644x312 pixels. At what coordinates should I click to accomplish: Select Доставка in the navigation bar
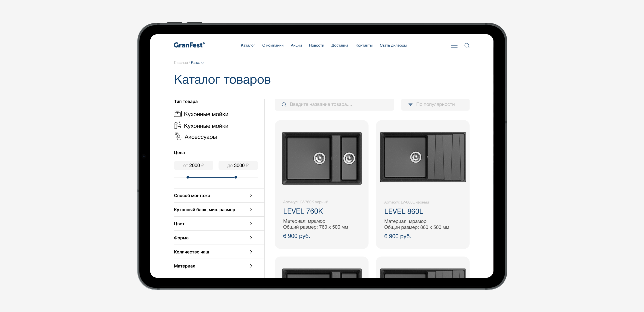pos(340,45)
